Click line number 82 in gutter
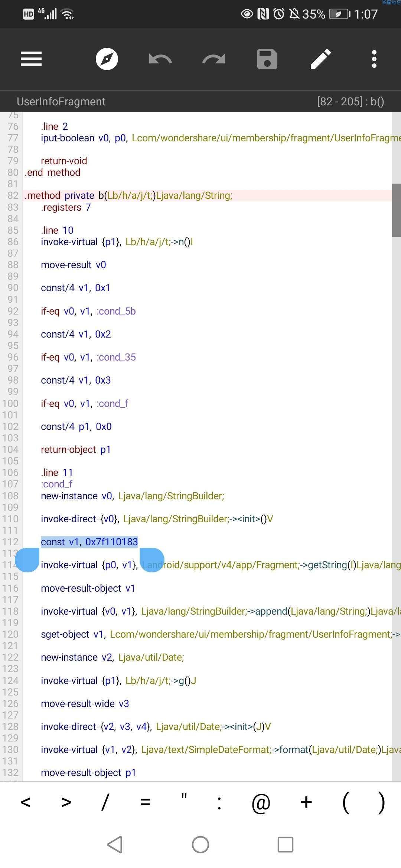 click(13, 195)
